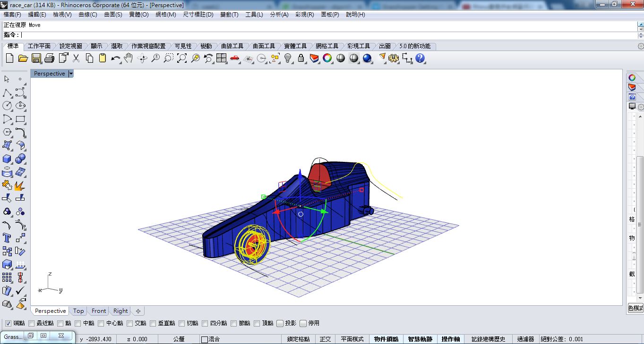Open Options with the gear icon
Screen dimensions: 644x344
(x=394, y=58)
